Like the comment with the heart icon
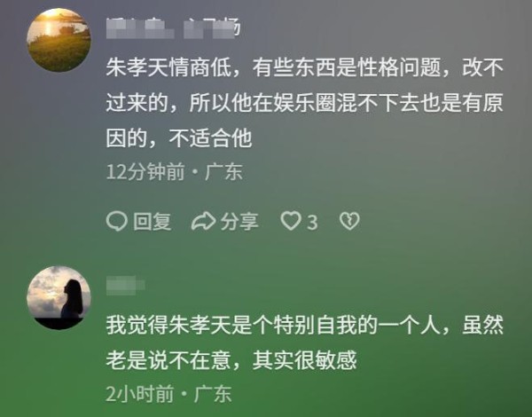The height and width of the screenshot is (417, 532). 291,221
